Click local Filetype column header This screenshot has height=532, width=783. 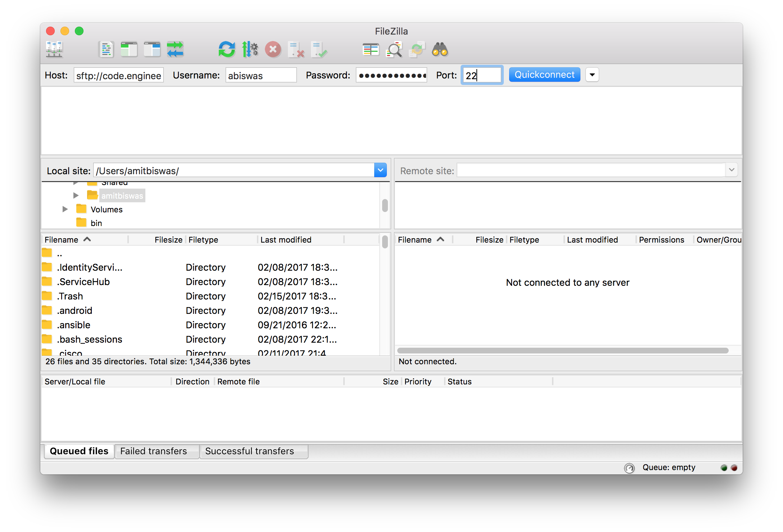[222, 240]
